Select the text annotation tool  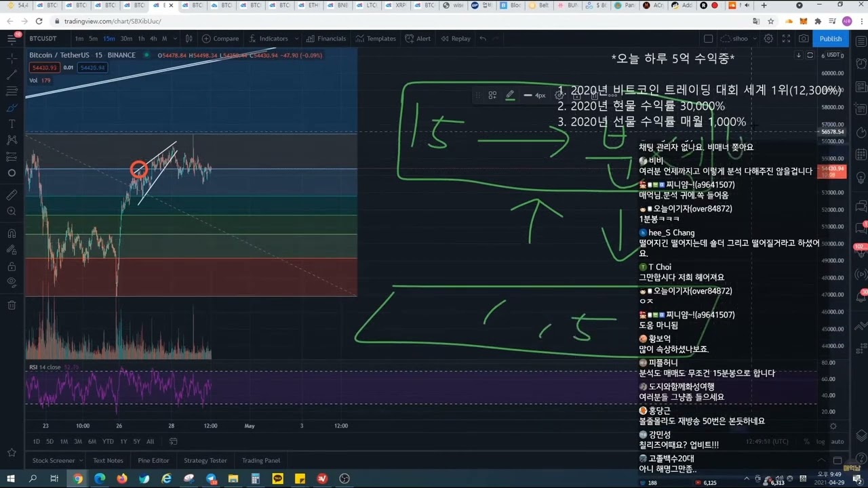pyautogui.click(x=12, y=123)
